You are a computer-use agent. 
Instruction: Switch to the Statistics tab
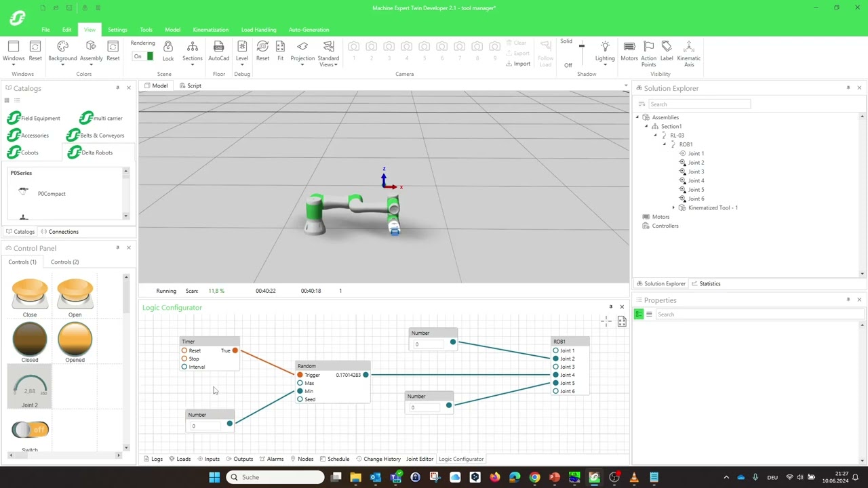pyautogui.click(x=706, y=283)
